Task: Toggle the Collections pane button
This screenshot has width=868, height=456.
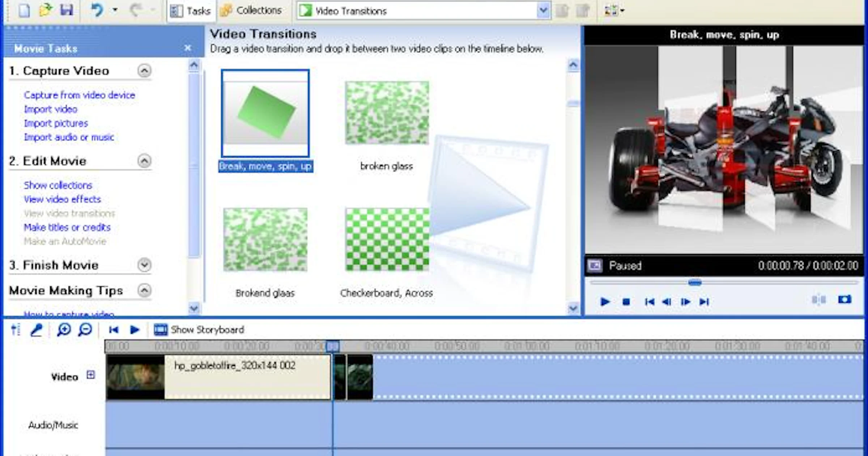Action: (x=251, y=11)
